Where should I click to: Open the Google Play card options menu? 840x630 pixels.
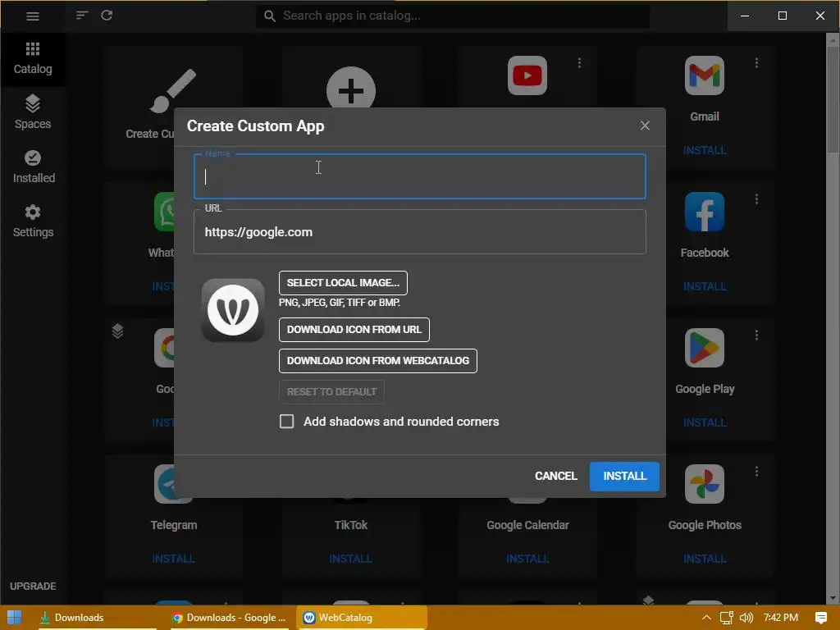pos(756,336)
